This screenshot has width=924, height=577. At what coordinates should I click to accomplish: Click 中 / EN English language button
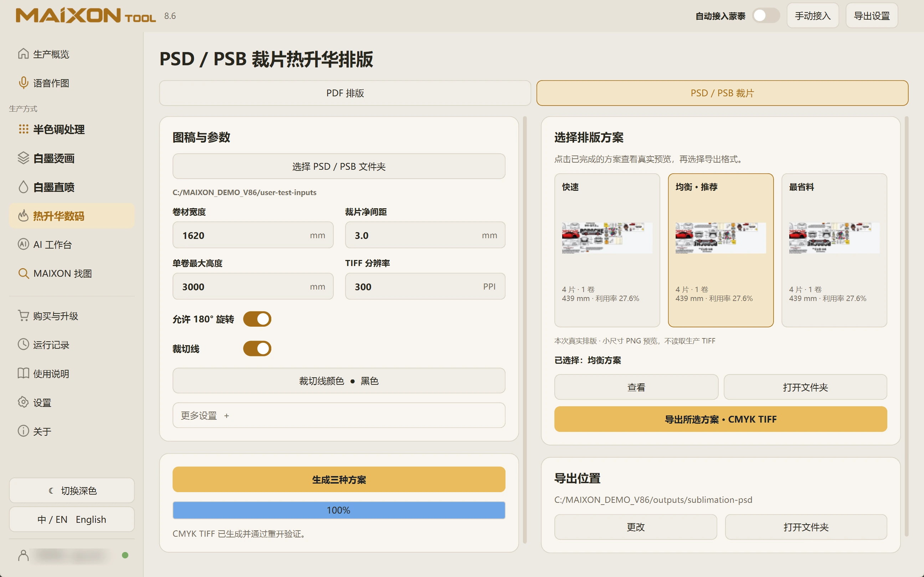point(72,519)
